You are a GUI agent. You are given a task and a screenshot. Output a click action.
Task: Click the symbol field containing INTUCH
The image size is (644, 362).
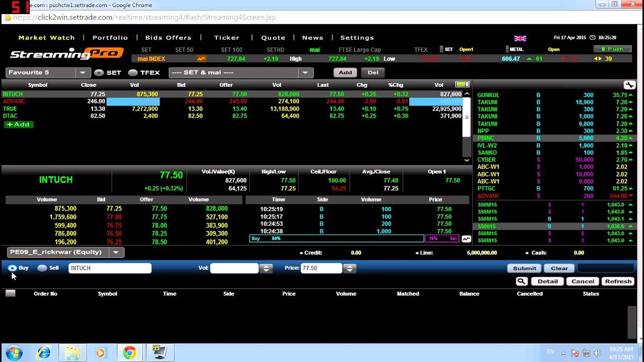[110, 268]
